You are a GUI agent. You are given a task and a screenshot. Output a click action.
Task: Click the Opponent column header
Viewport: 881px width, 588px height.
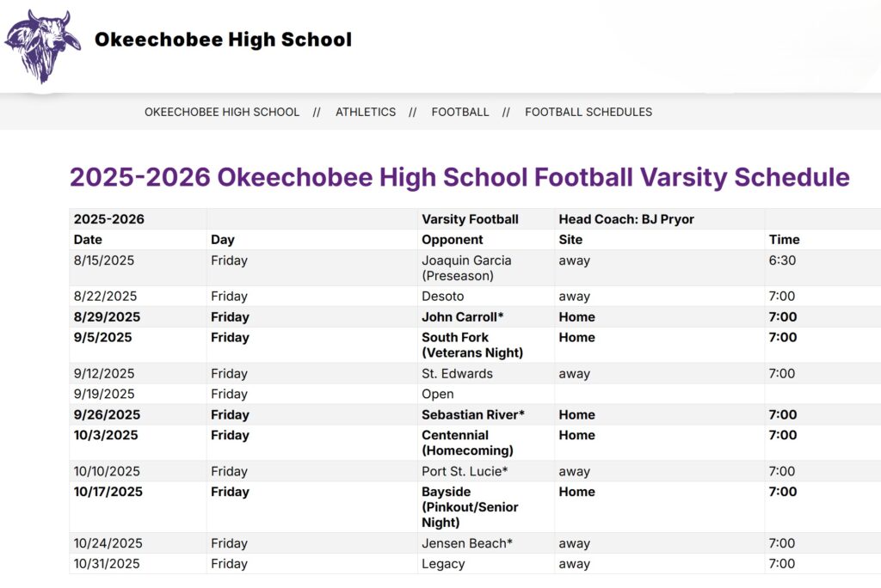[x=453, y=240]
